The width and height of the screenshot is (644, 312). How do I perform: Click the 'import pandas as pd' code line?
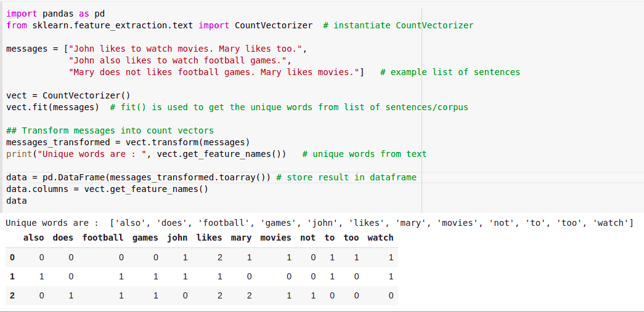(55, 14)
